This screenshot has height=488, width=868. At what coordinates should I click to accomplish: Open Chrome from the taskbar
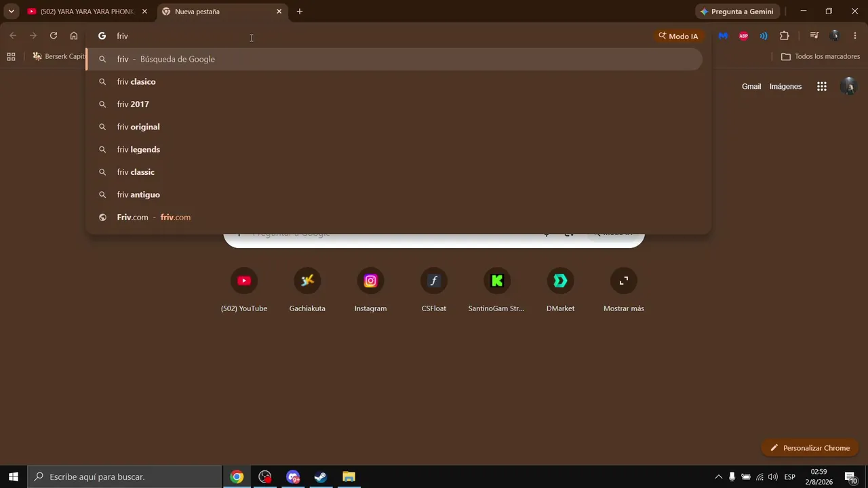click(237, 477)
